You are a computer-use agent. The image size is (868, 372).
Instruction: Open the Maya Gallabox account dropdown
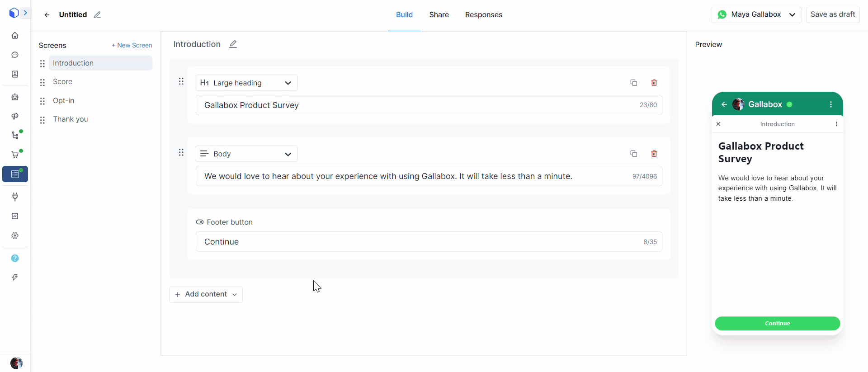(x=756, y=14)
